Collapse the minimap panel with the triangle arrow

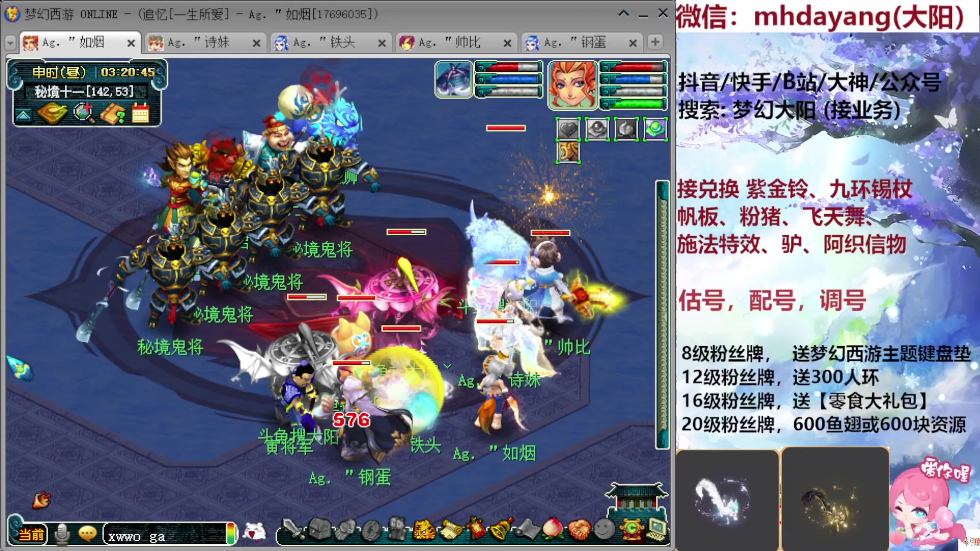23,116
